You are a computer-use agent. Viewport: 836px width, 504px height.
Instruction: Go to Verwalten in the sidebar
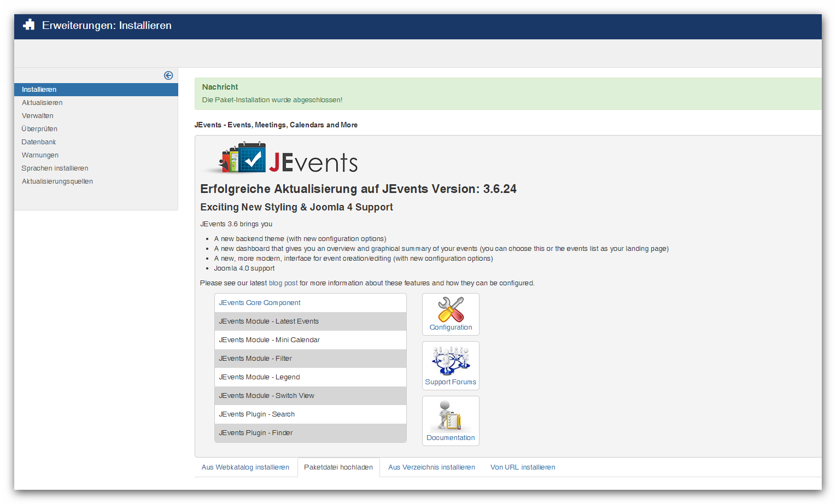(38, 116)
